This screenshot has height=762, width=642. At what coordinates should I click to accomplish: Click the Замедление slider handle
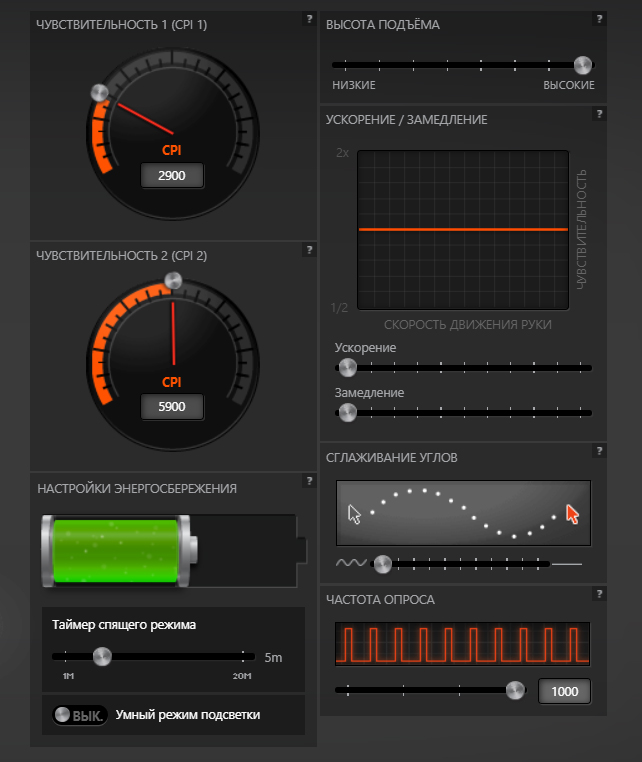(347, 412)
